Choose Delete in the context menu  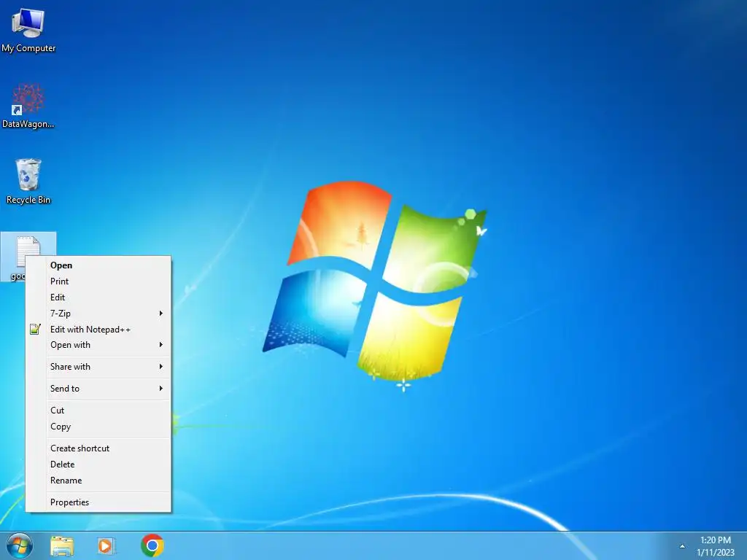click(98, 464)
